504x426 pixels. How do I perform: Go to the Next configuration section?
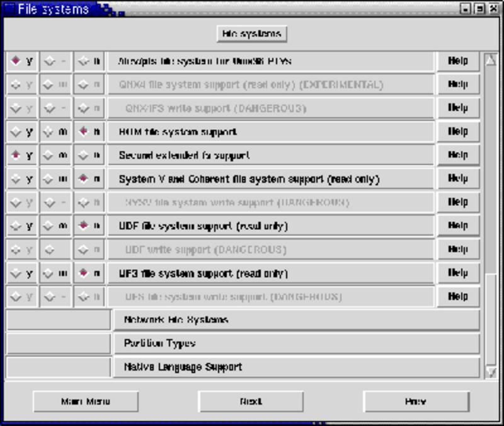tap(251, 401)
